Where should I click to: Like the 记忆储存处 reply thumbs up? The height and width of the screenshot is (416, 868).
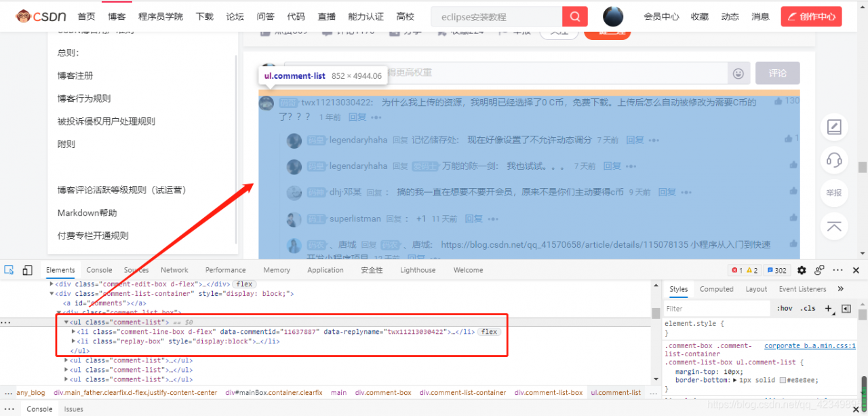[788, 138]
